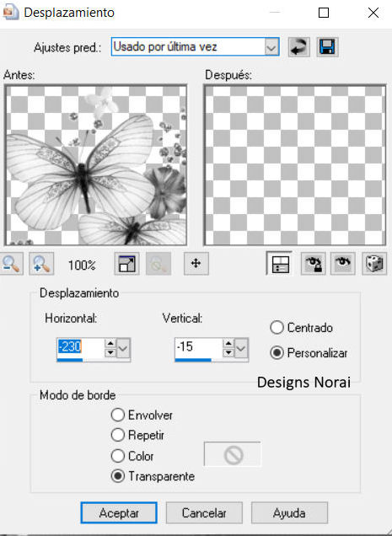Click the Cancelar button
This screenshot has width=392, height=536.
point(204,512)
